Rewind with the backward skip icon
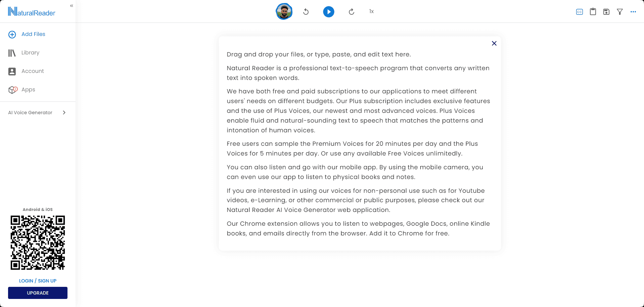Screen dimensions: 644x307 tap(306, 12)
